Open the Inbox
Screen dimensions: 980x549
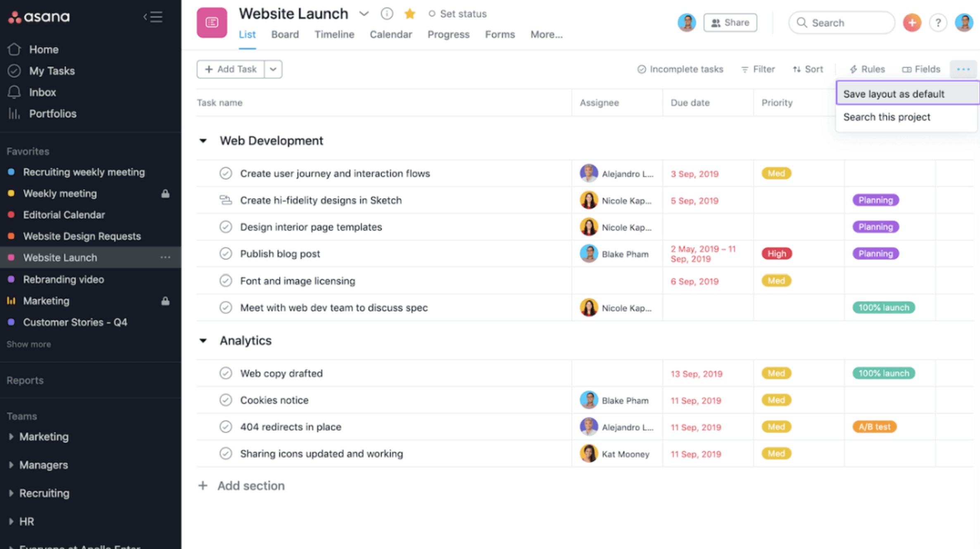(42, 92)
